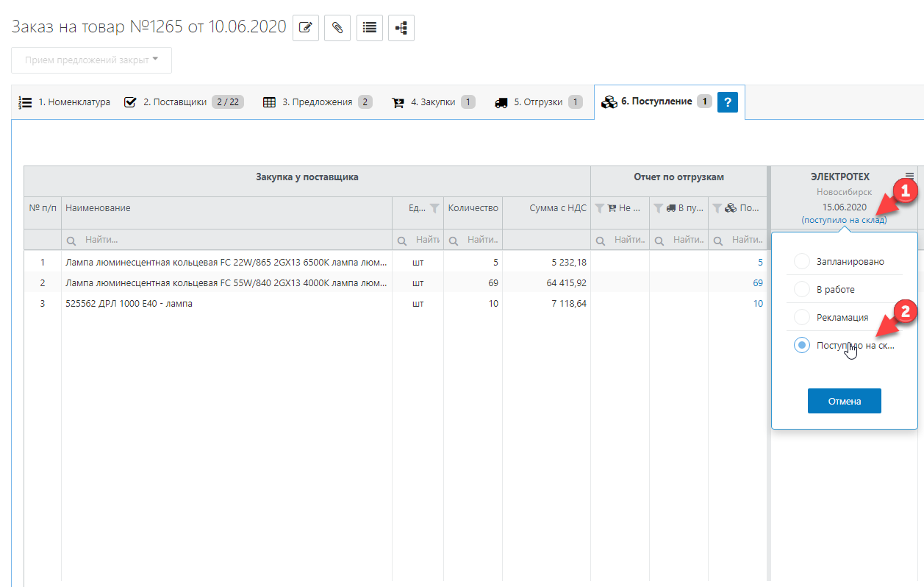The width and height of the screenshot is (924, 587).
Task: Select the Запланировано radio option
Action: (x=802, y=261)
